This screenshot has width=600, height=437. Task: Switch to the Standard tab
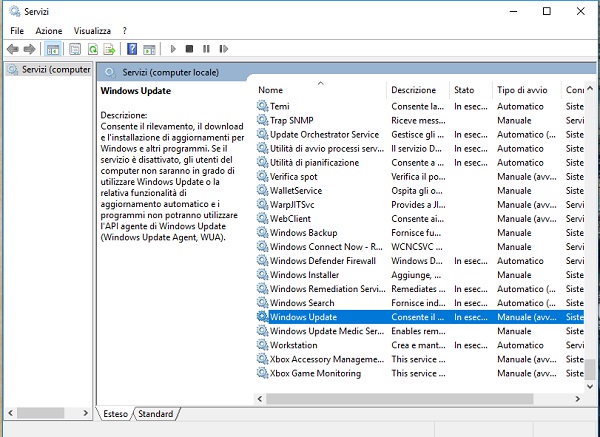pos(156,414)
